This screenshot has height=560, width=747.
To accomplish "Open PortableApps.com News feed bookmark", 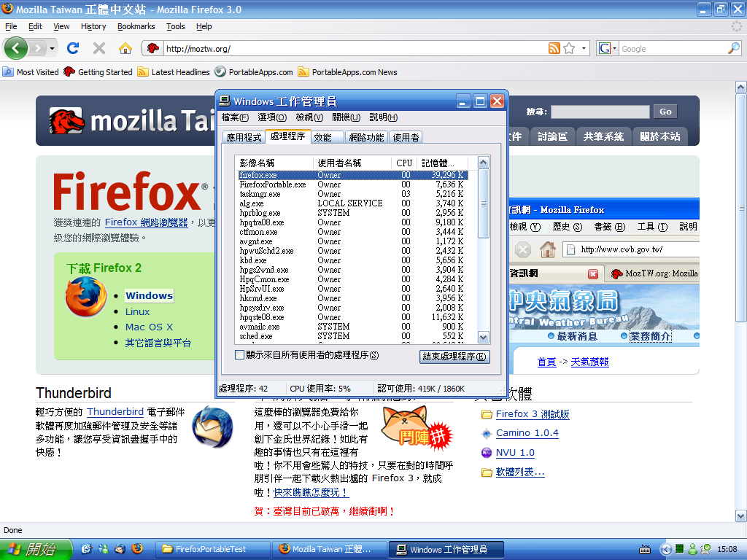I will pyautogui.click(x=347, y=72).
